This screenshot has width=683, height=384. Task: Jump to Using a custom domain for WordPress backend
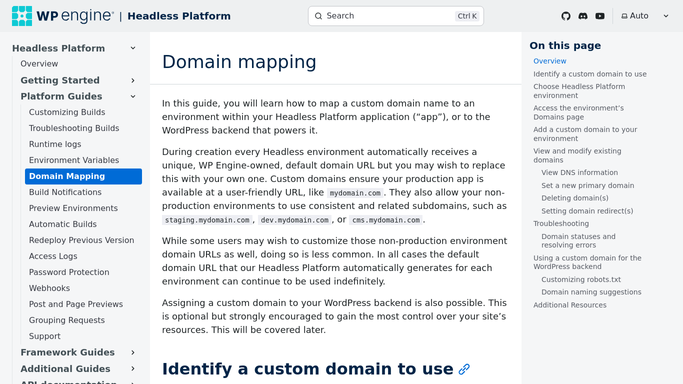point(587,262)
